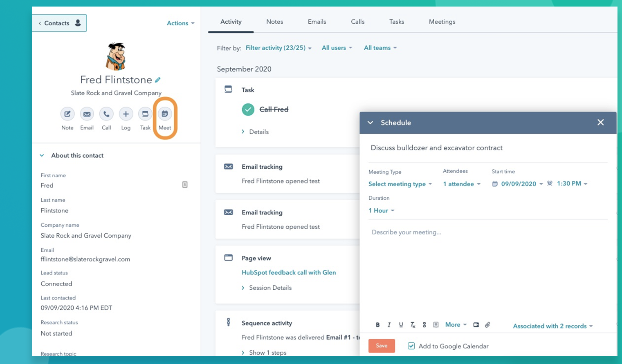
Task: Apply bold formatting in meeting description
Action: click(377, 325)
